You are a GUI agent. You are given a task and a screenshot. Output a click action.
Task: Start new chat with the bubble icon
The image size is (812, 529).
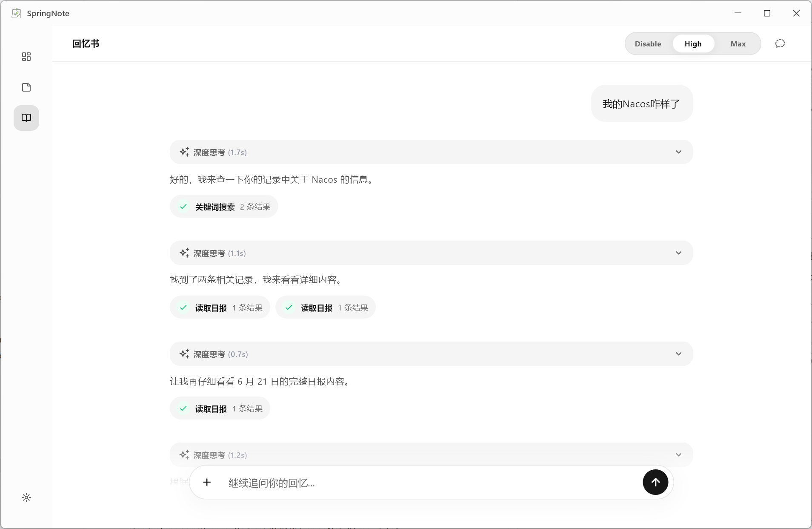tap(780, 43)
